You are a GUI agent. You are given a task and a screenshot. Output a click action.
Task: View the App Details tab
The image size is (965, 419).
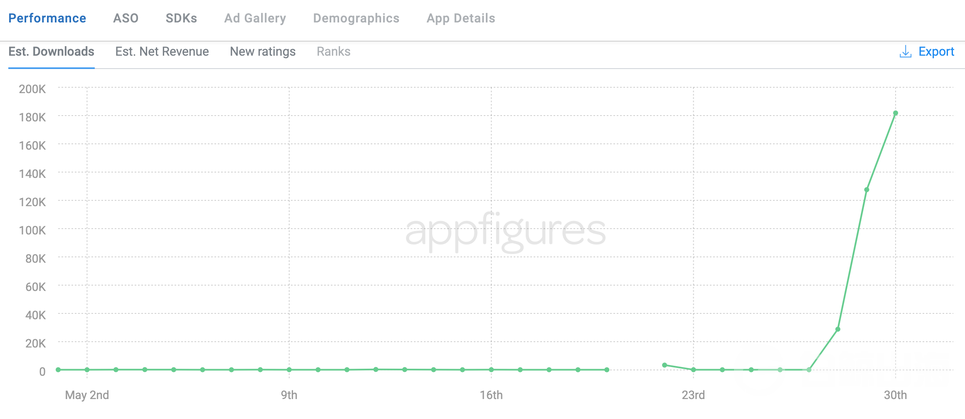460,18
